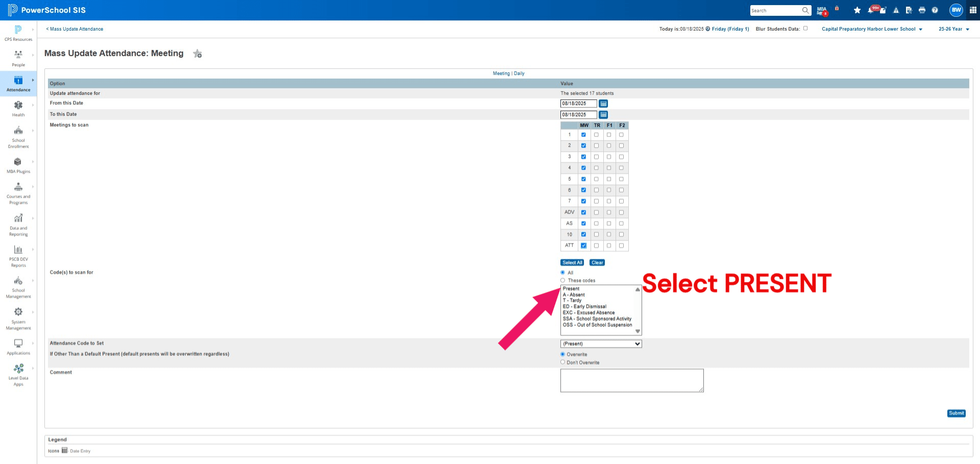Screen dimensions: 980x464
Task: Open System Management gear icon
Action: (18, 312)
